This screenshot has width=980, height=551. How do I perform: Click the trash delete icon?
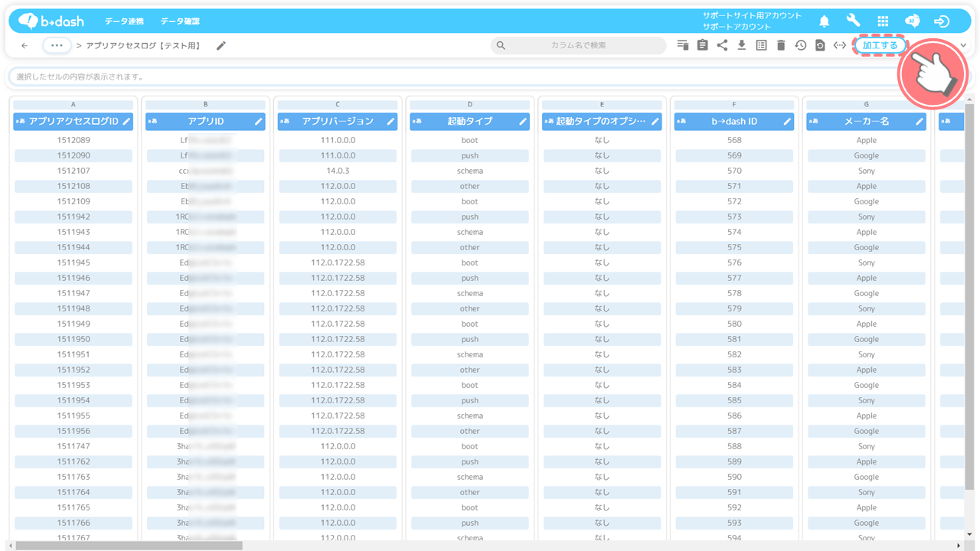[x=781, y=46]
